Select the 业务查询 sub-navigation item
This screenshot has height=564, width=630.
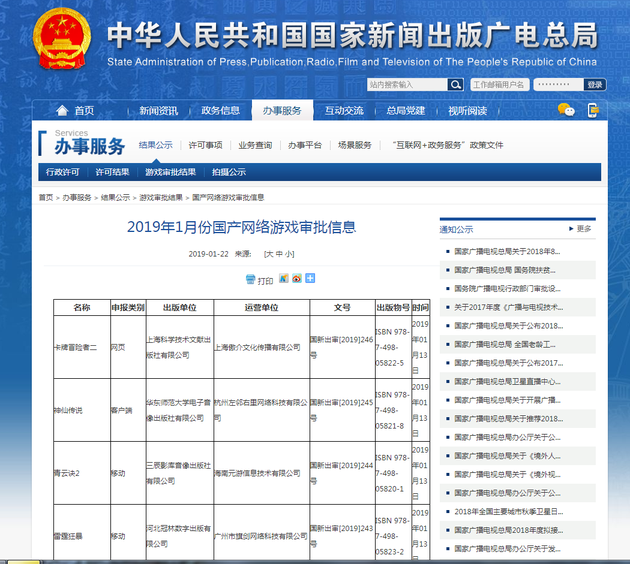click(255, 145)
